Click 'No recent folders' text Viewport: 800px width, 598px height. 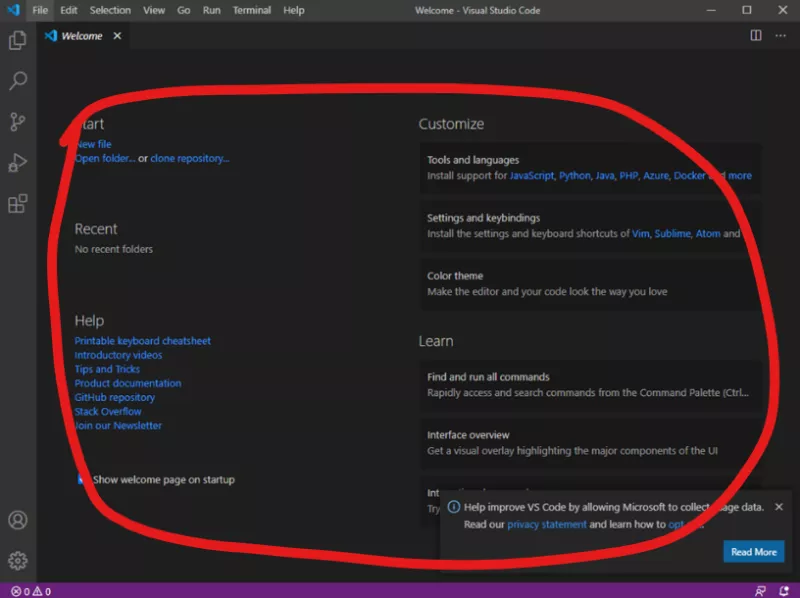point(114,249)
